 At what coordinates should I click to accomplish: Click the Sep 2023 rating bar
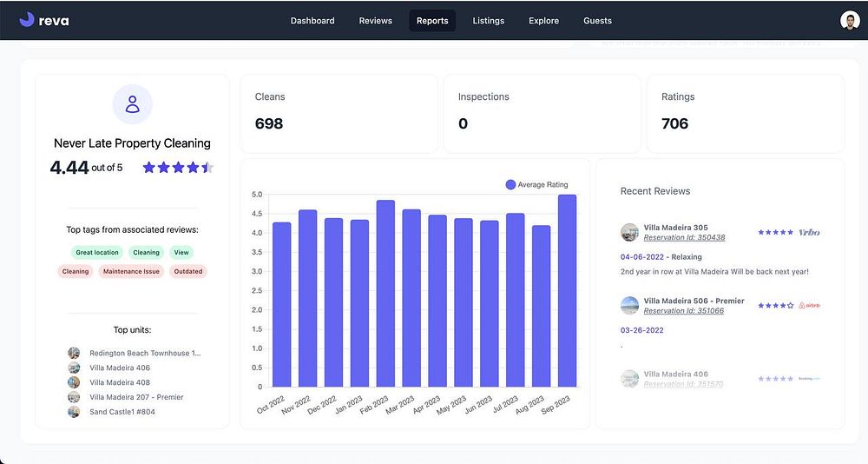click(x=567, y=290)
